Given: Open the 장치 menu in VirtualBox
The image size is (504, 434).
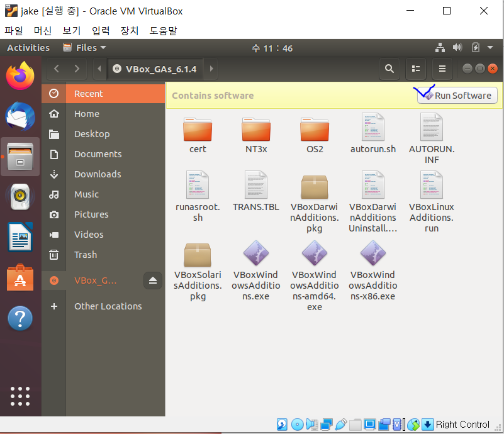Looking at the screenshot, I should coord(129,31).
